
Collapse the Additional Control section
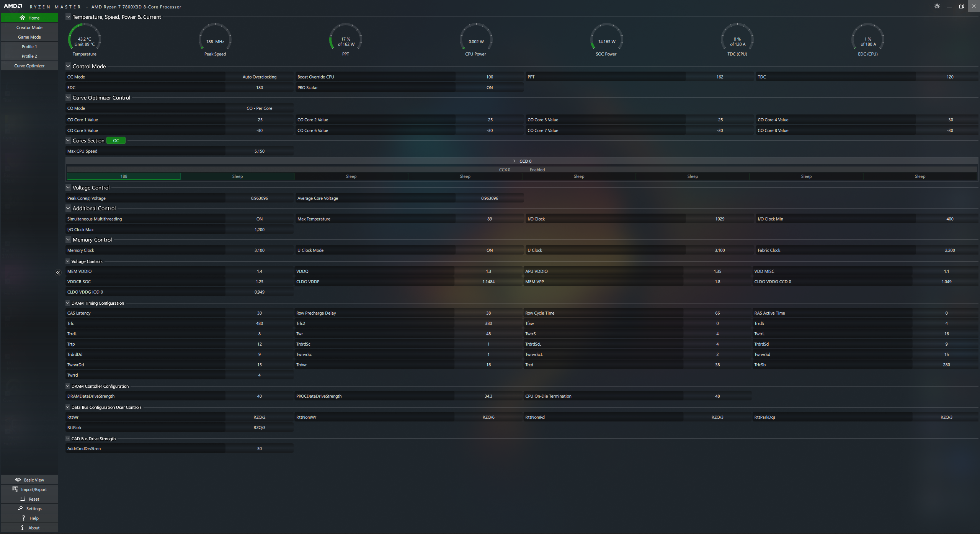(68, 208)
